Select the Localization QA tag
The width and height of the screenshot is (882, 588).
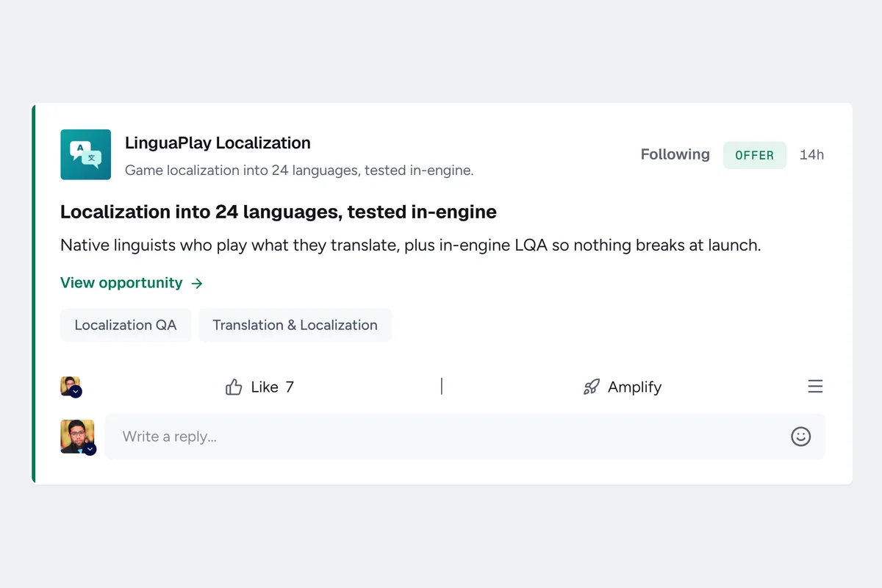tap(126, 325)
